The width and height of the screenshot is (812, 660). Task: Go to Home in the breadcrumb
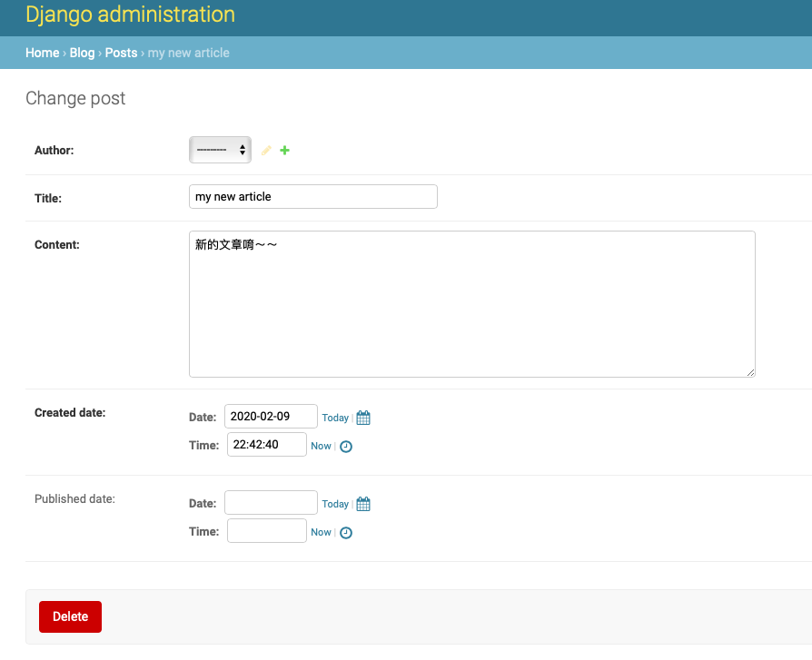click(43, 53)
